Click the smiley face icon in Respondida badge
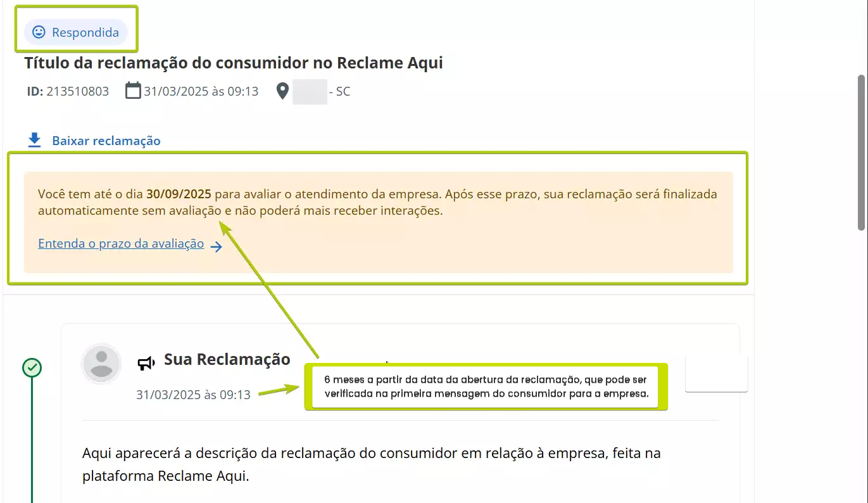Screen dimensions: 868x503 (x=39, y=32)
